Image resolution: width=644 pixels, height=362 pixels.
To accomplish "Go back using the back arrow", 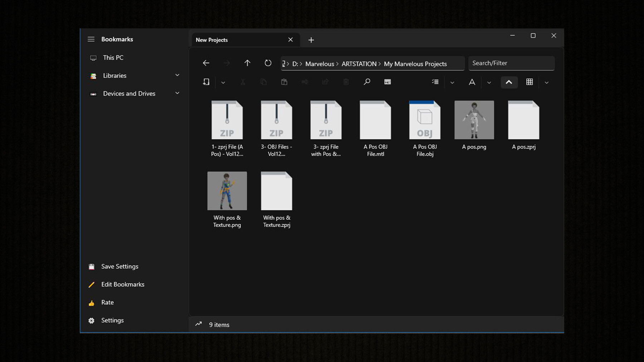I will click(206, 63).
